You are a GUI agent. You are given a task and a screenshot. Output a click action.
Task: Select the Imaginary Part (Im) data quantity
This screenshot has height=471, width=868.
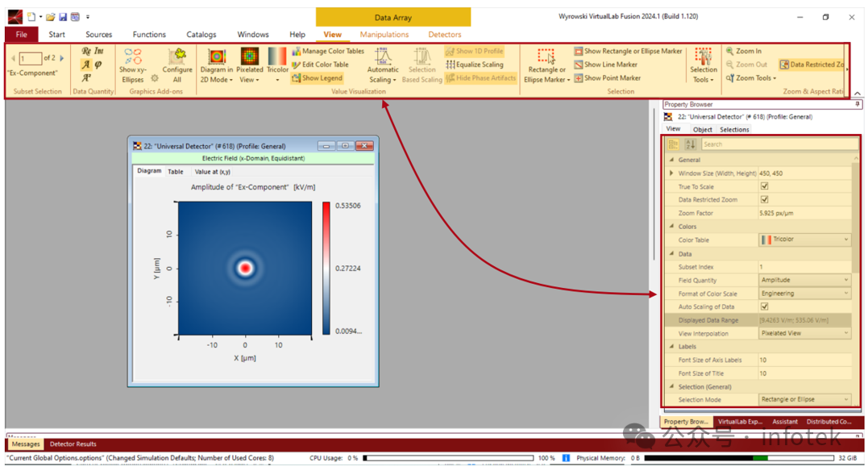(x=98, y=51)
